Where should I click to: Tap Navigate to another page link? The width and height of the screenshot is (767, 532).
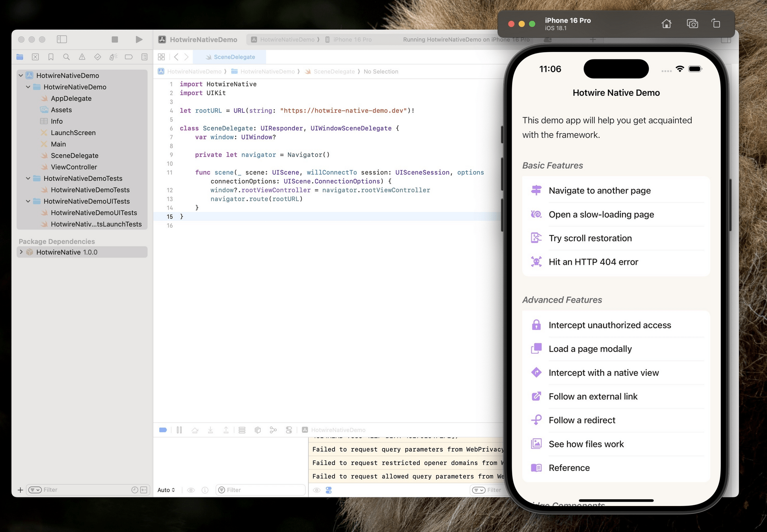click(599, 191)
